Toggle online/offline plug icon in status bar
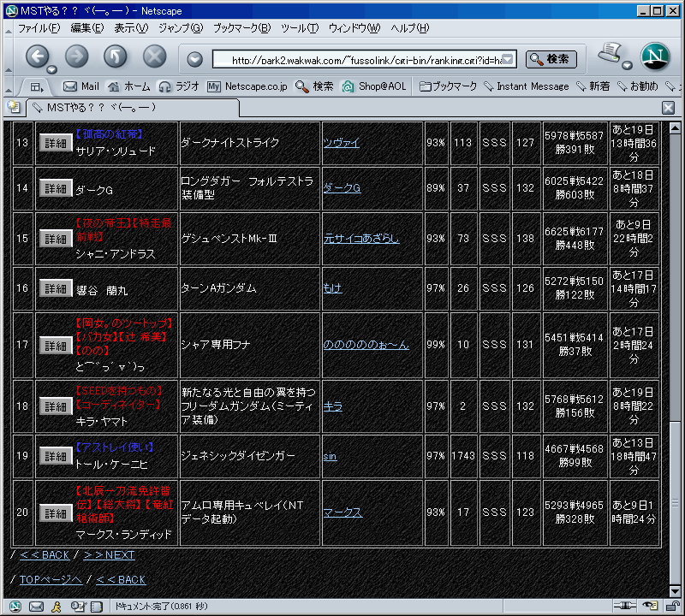The image size is (685, 616). click(625, 606)
